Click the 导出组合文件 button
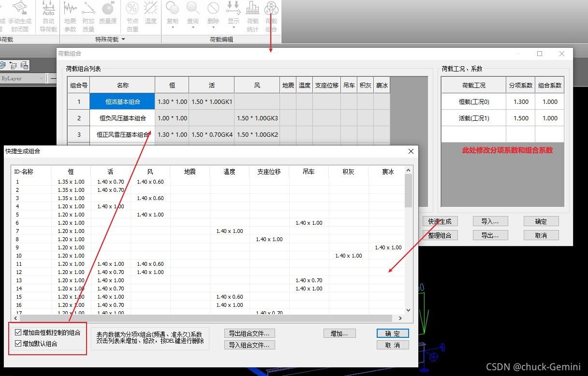The width and height of the screenshot is (588, 376). coord(250,333)
